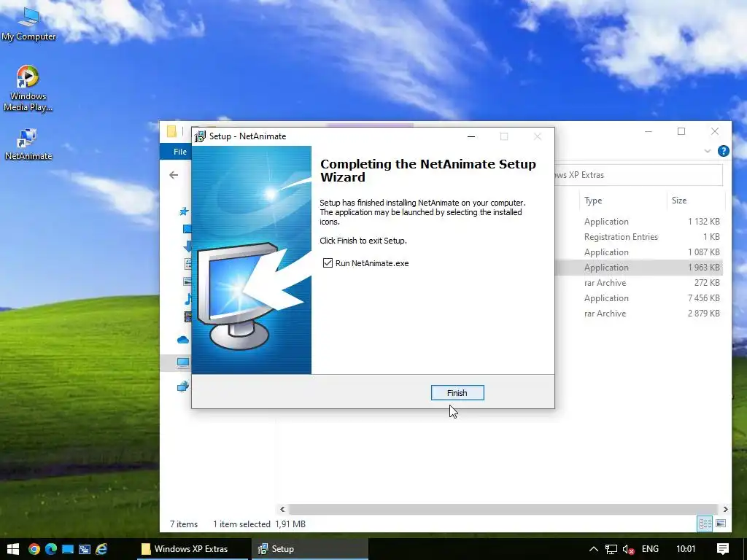Select the 272 KB rar Archive row
Viewport: 747px width, 560px height.
[639, 282]
